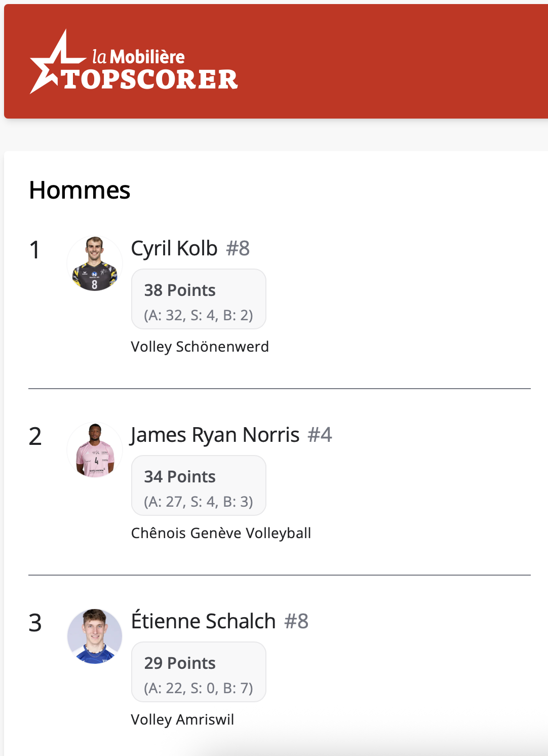
Task: Click the Hommes section heading
Action: tap(80, 191)
